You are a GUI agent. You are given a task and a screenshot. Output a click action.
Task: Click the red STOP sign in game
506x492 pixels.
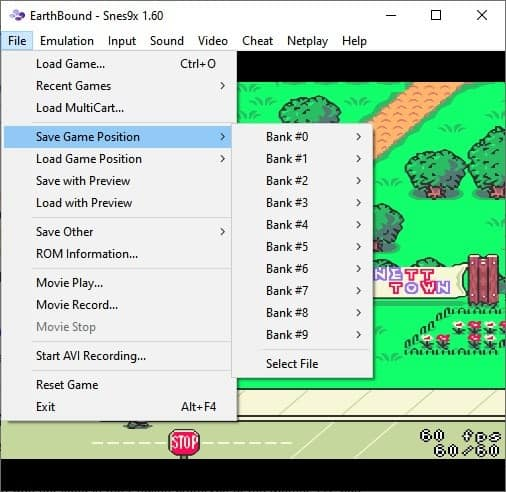pyautogui.click(x=184, y=443)
